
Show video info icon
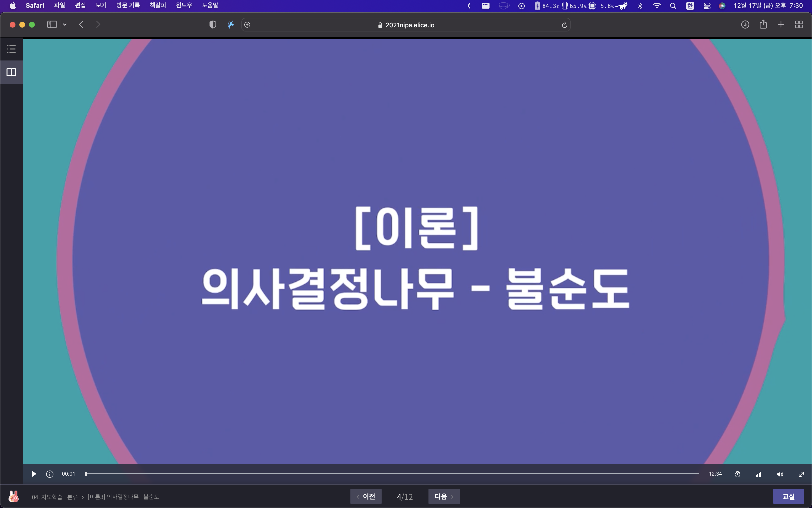point(50,474)
